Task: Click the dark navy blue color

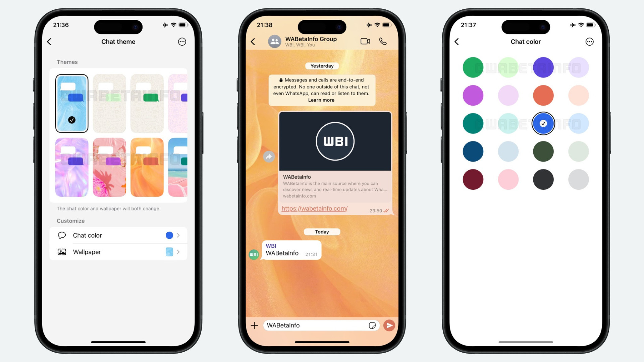Action: [472, 151]
